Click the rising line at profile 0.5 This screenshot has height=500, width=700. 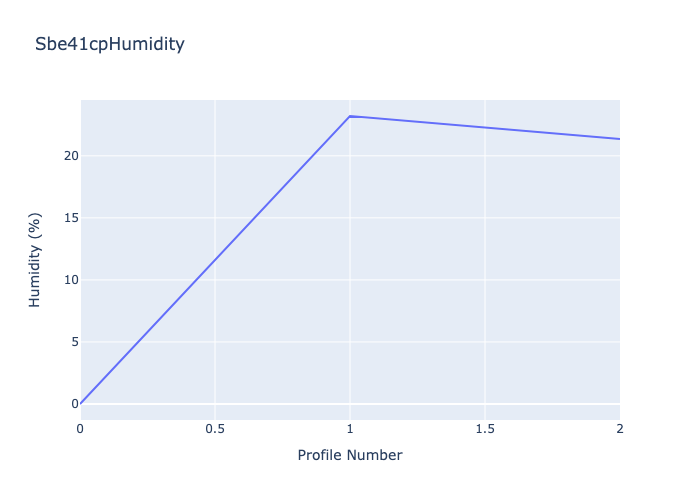point(215,260)
